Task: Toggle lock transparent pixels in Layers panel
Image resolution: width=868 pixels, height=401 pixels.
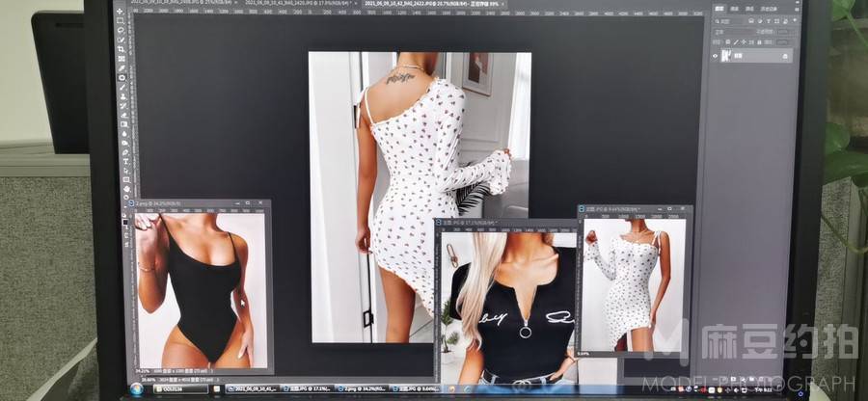Action: point(728,42)
